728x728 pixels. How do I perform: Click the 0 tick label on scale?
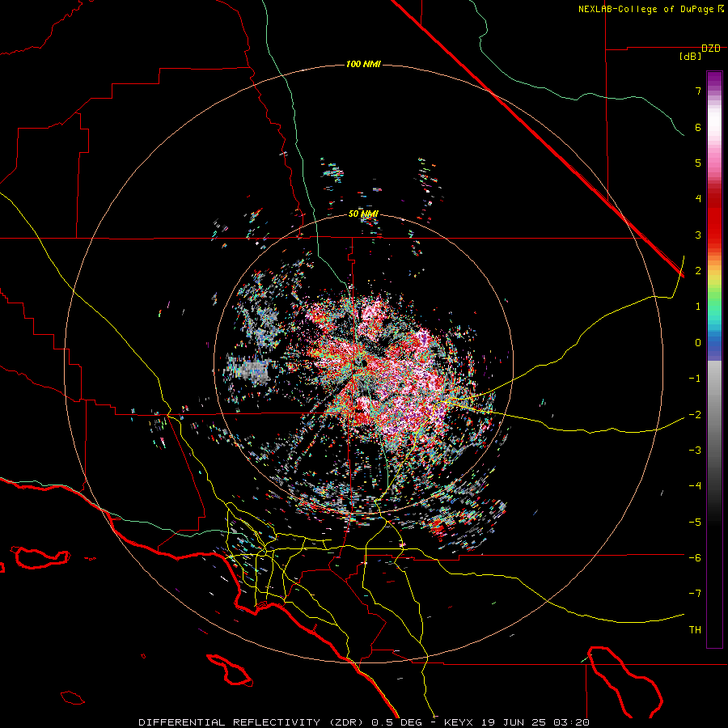coord(698,343)
